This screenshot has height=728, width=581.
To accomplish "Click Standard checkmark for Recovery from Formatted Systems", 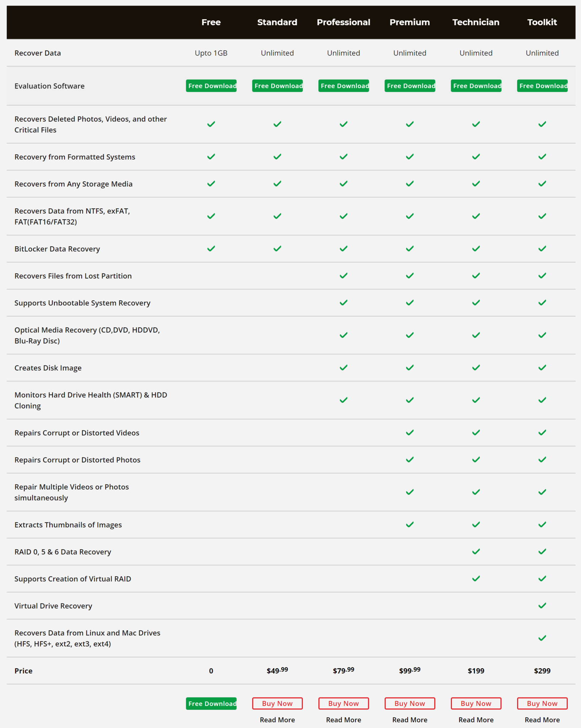I will (277, 156).
